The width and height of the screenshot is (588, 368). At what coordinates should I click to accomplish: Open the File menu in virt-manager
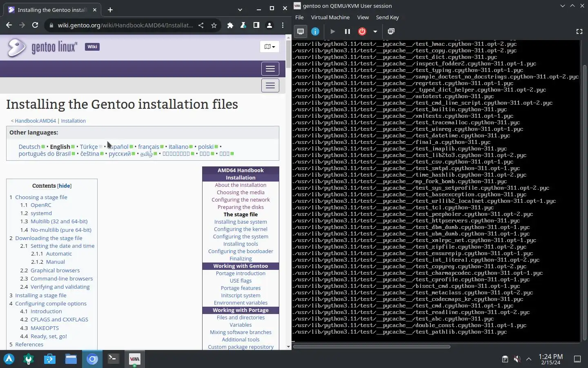pyautogui.click(x=299, y=17)
